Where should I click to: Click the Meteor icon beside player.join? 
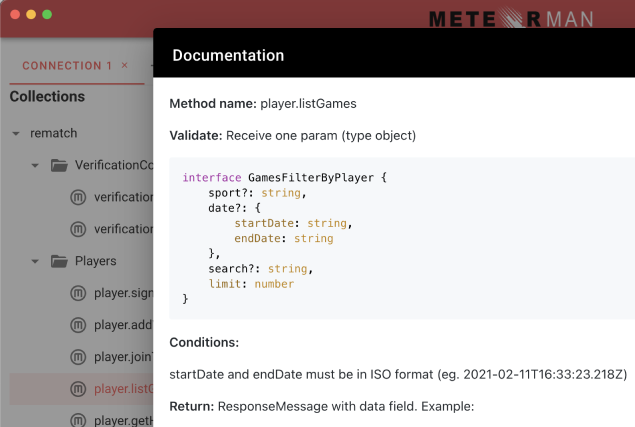(78, 357)
